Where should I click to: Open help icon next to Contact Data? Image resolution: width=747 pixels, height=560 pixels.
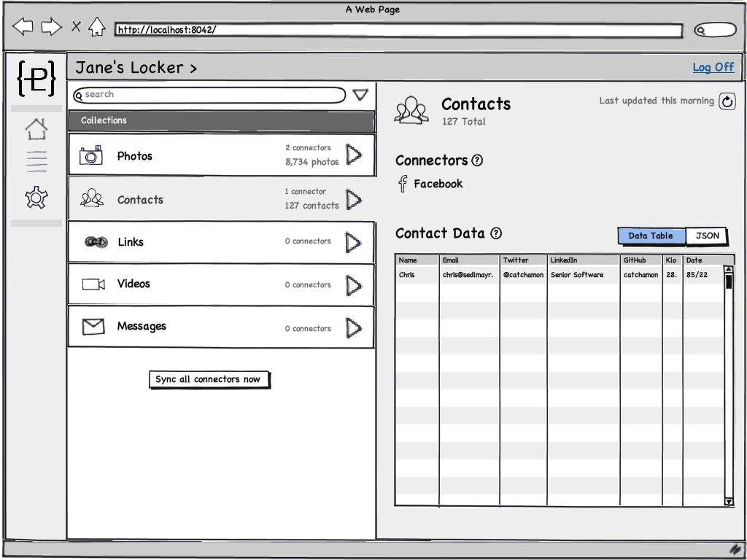[x=496, y=233]
